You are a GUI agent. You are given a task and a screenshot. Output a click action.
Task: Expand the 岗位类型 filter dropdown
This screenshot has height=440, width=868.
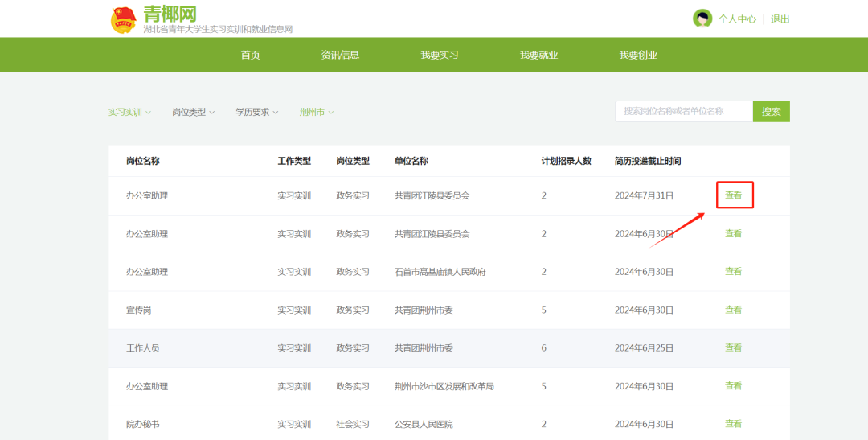coord(193,112)
